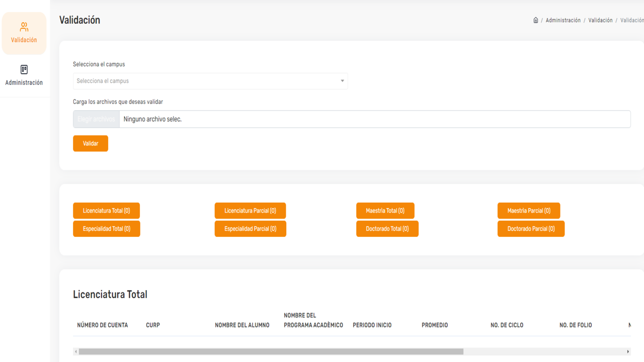Click the NÚMERO DE CUENTA column header
This screenshot has width=644, height=362.
pos(102,325)
